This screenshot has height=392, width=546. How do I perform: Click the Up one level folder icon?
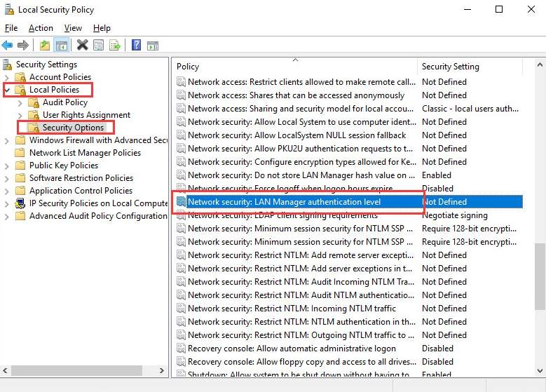(45, 46)
